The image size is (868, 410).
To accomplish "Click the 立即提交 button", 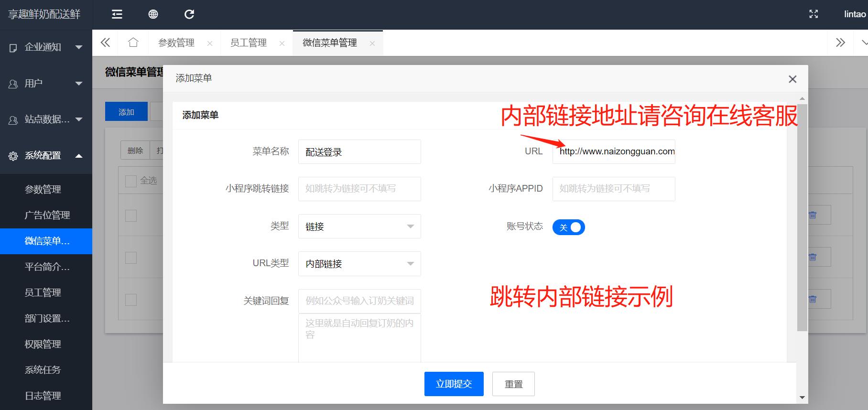I will [454, 384].
